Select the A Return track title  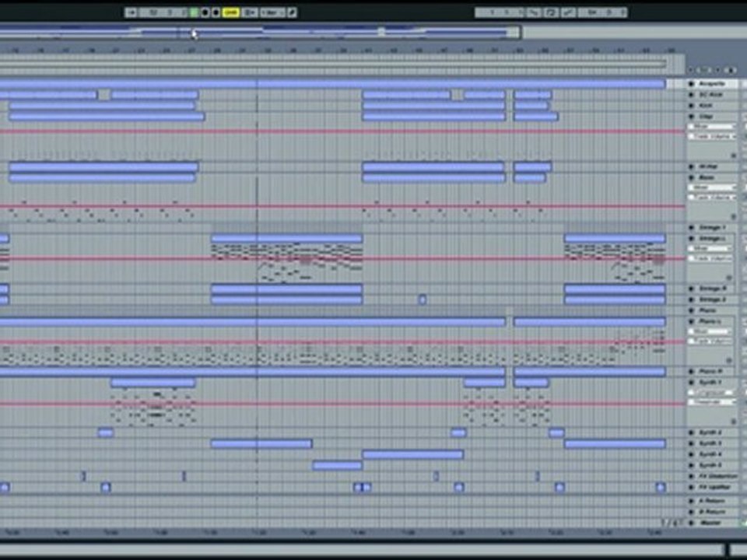click(712, 501)
